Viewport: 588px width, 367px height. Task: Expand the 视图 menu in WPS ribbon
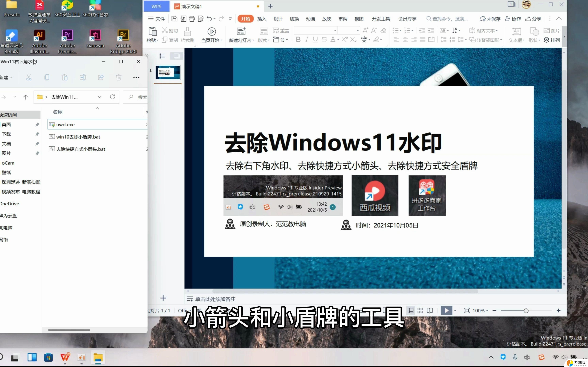click(359, 18)
